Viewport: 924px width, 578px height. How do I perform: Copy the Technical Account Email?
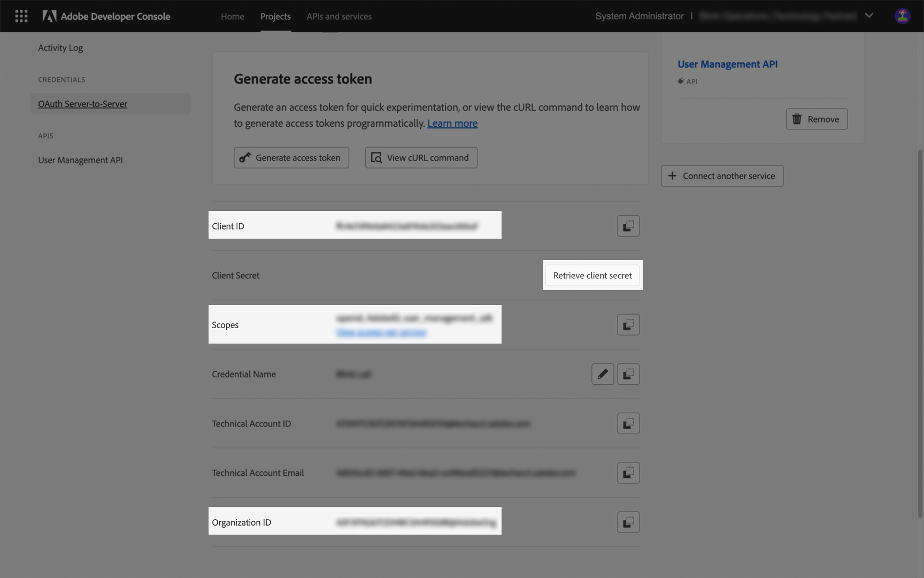point(628,473)
